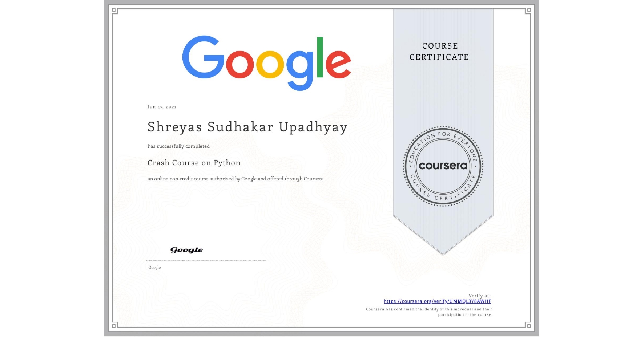Click the 'has successfully completed' text

(x=178, y=146)
